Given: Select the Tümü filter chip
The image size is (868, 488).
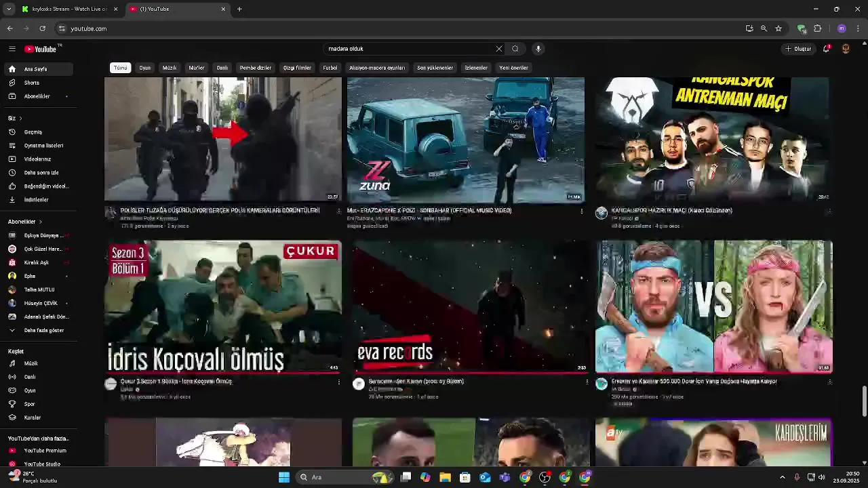Looking at the screenshot, I should 121,68.
